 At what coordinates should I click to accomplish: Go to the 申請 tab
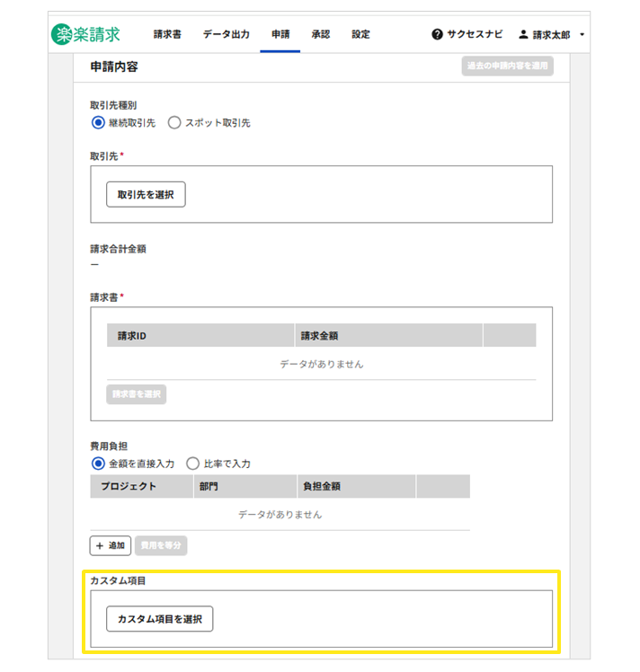[280, 35]
